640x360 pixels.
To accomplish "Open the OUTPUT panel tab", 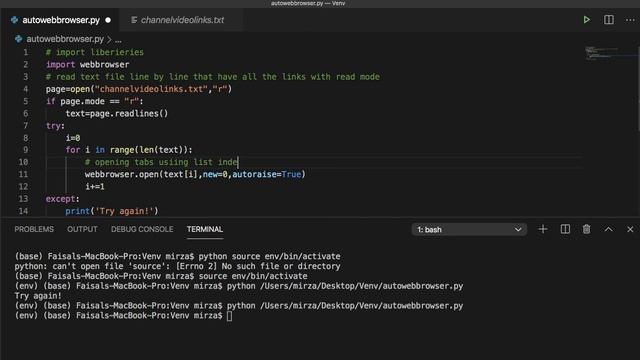I will [x=82, y=229].
